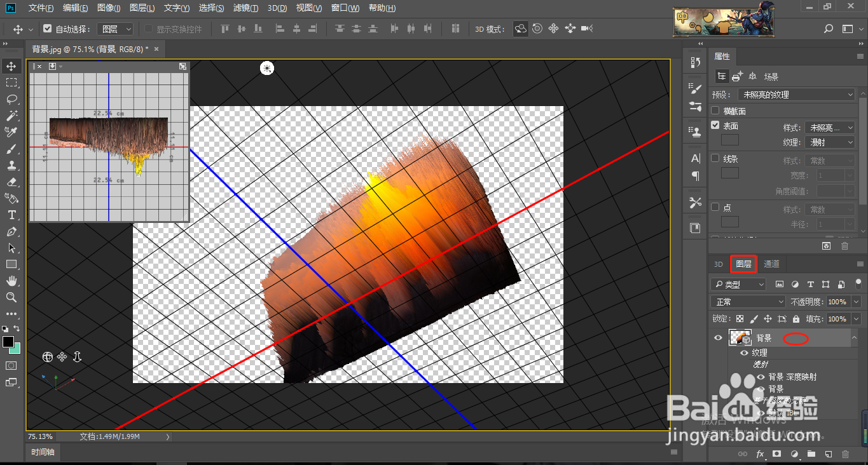Select the Eyedropper tool
868x465 pixels.
[x=11, y=132]
